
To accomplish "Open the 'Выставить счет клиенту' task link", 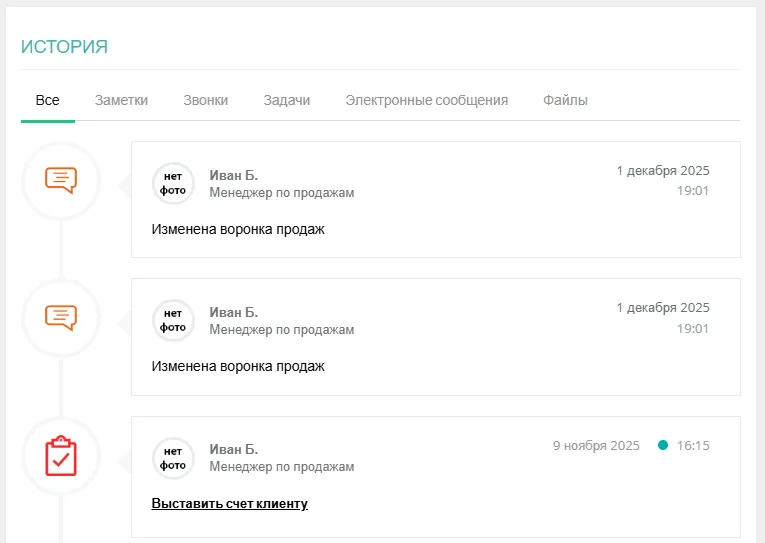I will pyautogui.click(x=229, y=504).
